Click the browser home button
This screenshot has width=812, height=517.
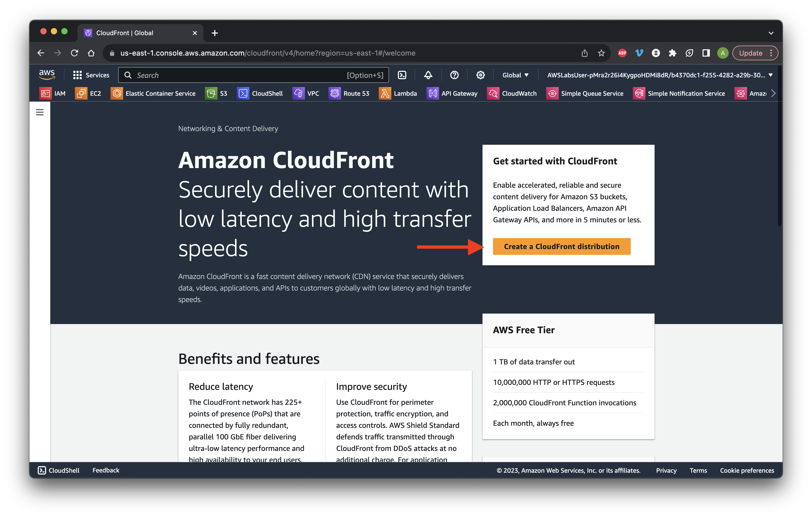click(91, 53)
